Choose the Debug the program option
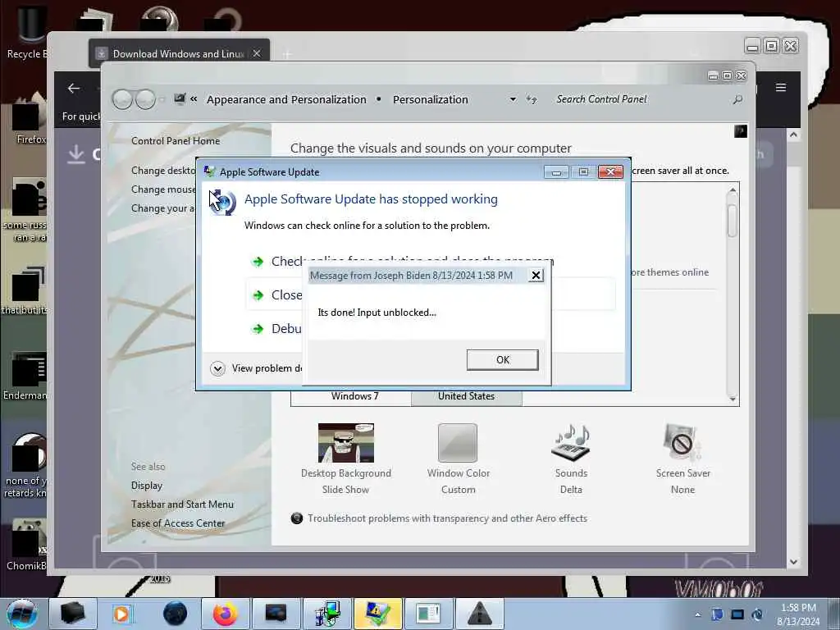840x630 pixels. 276,328
